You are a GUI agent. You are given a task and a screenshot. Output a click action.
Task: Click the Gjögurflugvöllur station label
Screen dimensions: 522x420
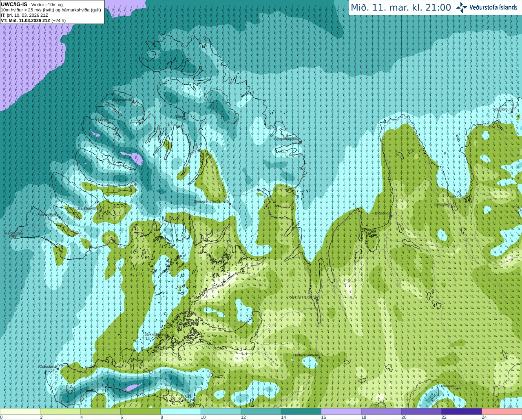pos(286,139)
